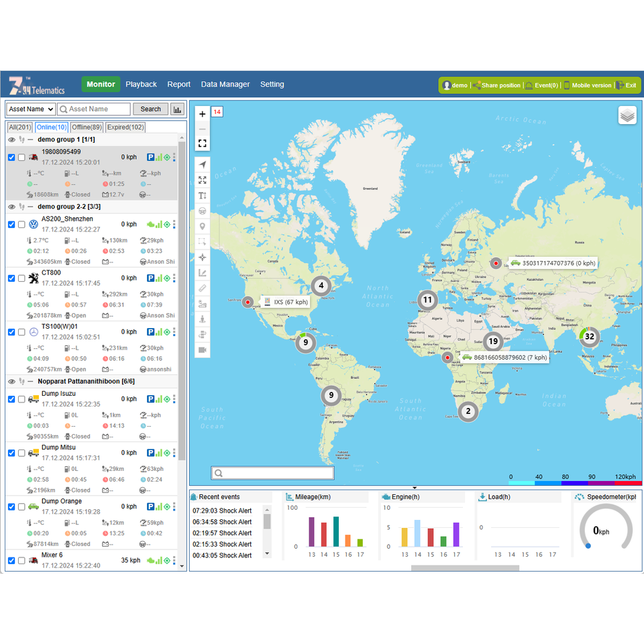Open Event(0) notifications

542,85
